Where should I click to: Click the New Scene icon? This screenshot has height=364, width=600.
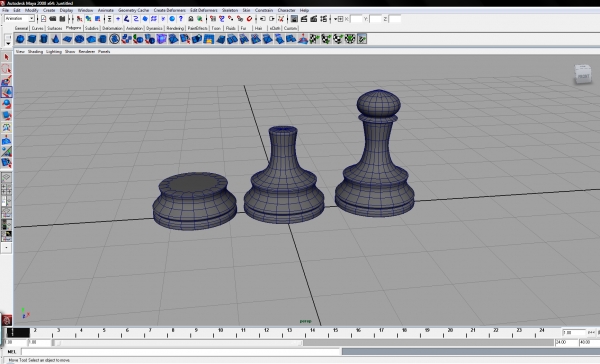tap(43, 19)
